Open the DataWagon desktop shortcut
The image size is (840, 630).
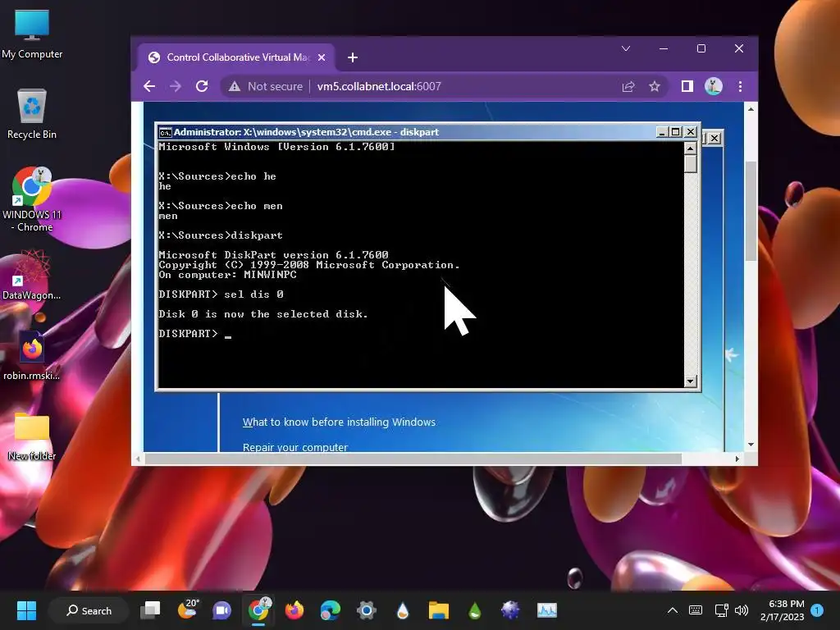(x=32, y=275)
